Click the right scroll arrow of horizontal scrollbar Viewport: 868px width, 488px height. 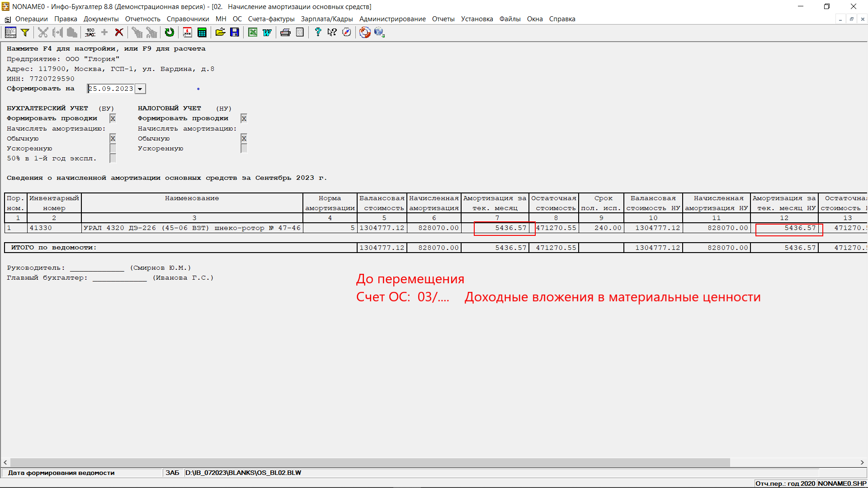pos(862,462)
